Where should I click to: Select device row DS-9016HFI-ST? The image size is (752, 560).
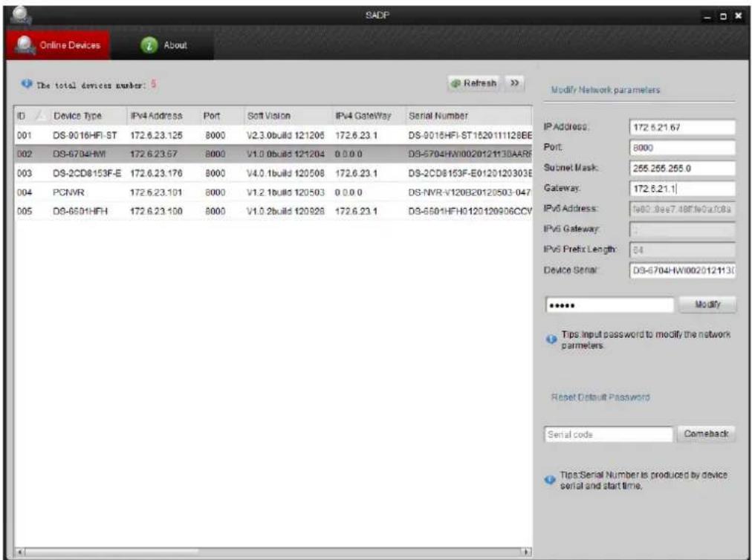[x=273, y=135]
